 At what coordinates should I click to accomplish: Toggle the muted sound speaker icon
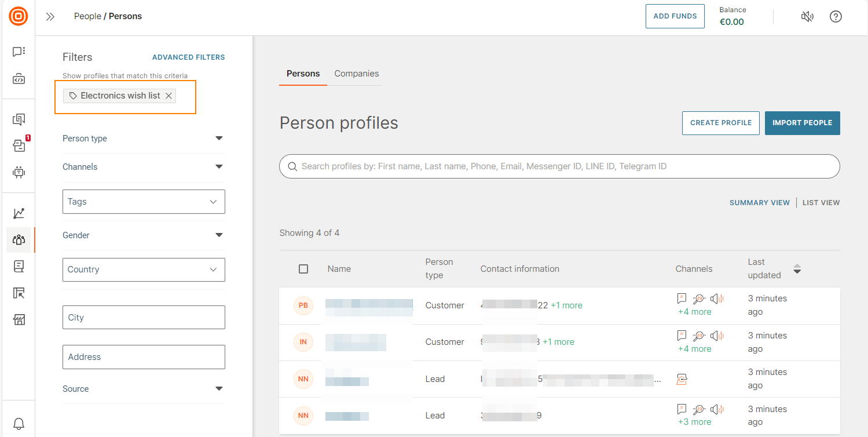coord(807,17)
